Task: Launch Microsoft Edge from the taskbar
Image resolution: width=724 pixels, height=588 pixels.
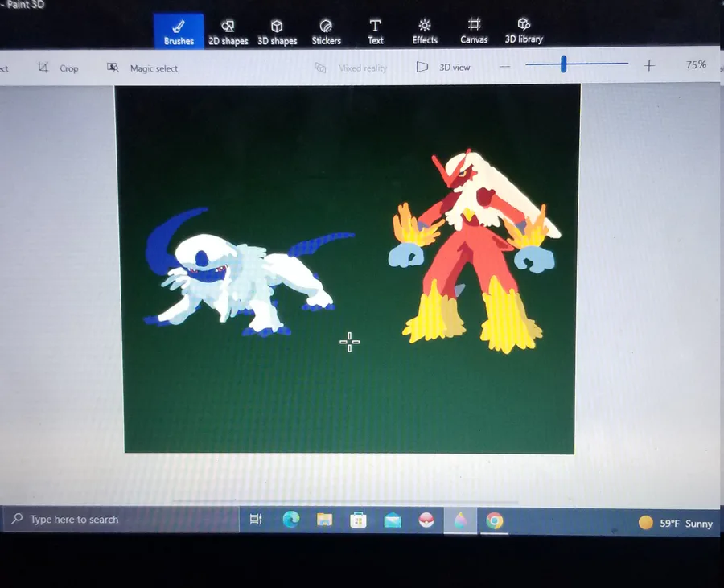Action: (291, 520)
